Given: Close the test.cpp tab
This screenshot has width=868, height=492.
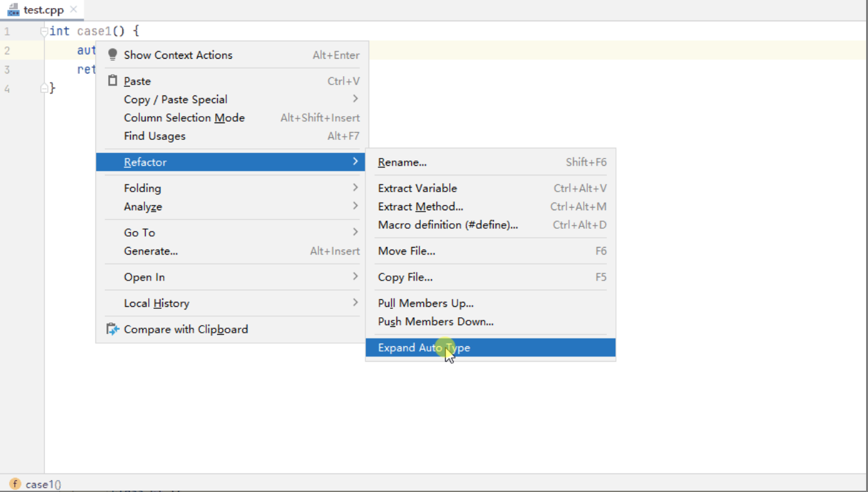Looking at the screenshot, I should pyautogui.click(x=73, y=10).
